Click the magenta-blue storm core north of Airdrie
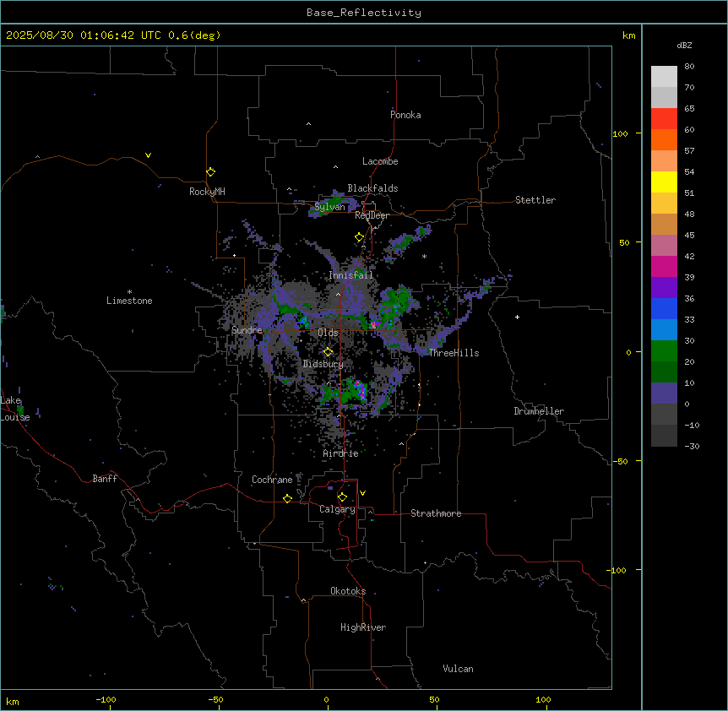Image resolution: width=728 pixels, height=711 pixels. coord(360,389)
